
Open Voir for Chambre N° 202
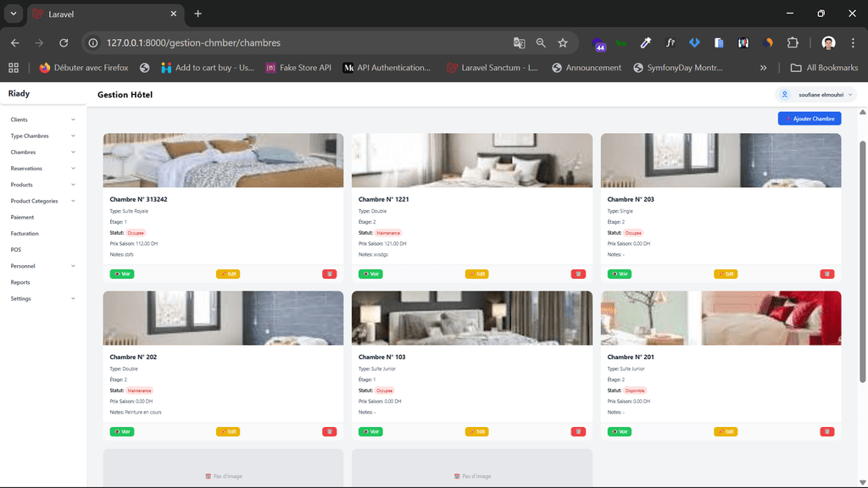tap(122, 431)
